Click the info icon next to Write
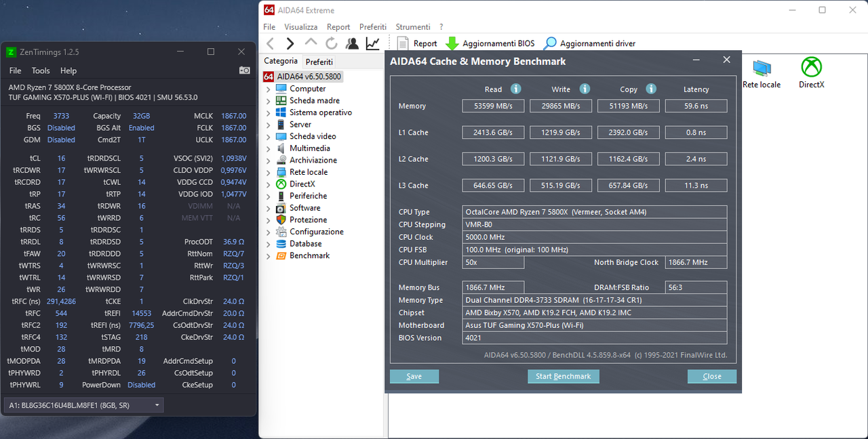 coord(585,89)
